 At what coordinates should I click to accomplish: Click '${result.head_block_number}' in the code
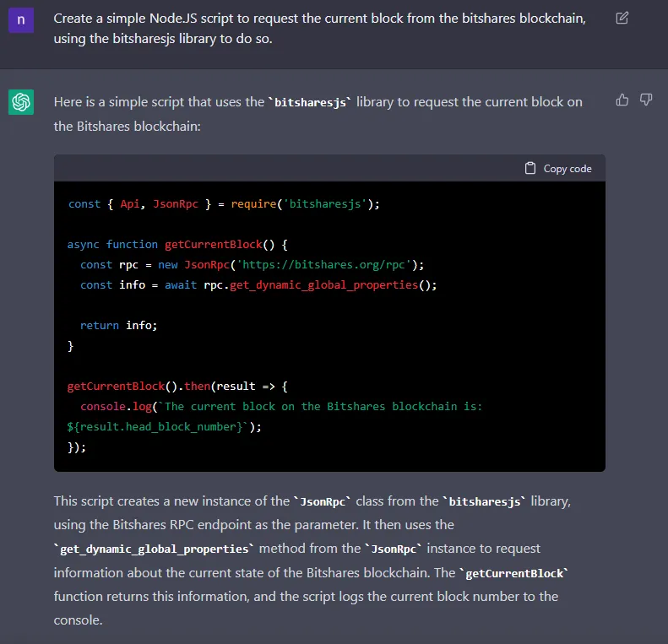(x=156, y=427)
